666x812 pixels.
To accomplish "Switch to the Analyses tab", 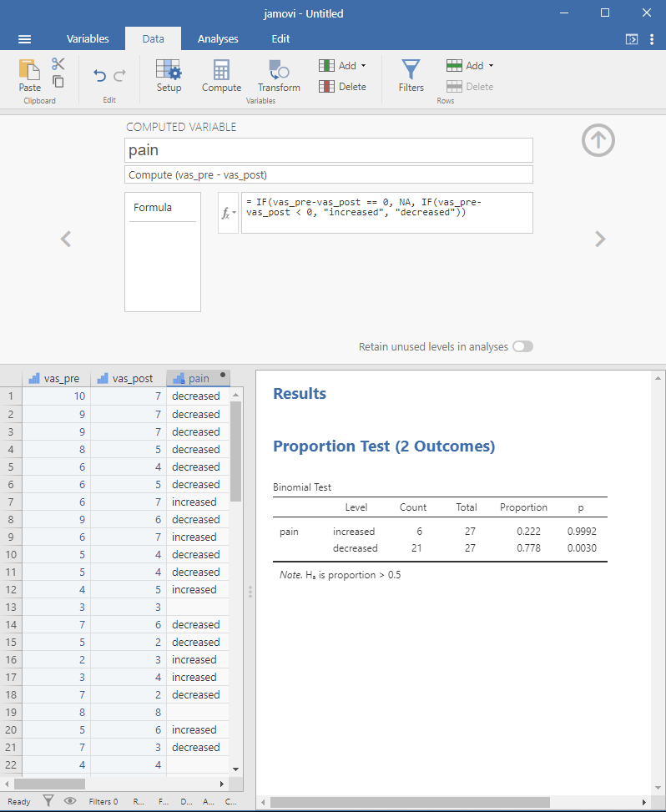I will pos(218,38).
